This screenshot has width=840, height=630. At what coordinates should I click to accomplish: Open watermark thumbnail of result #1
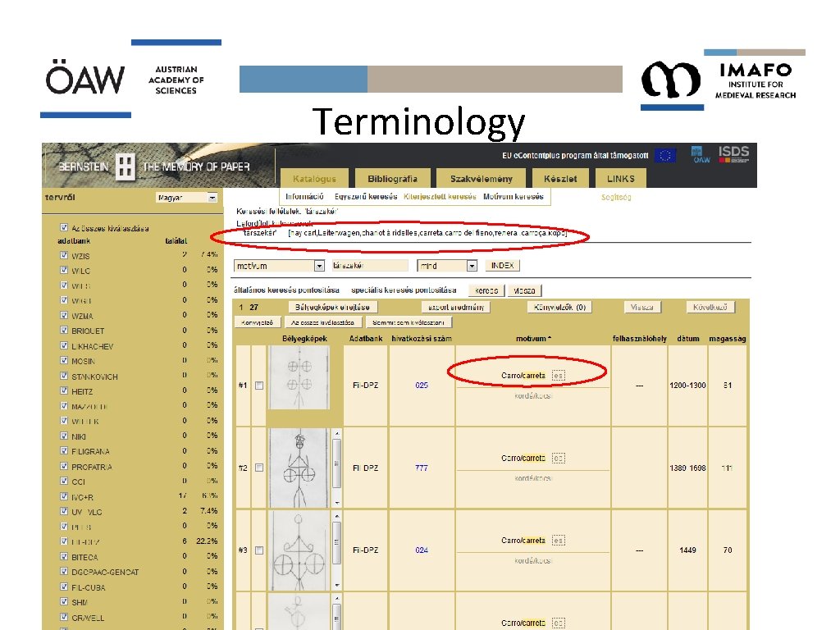click(299, 377)
